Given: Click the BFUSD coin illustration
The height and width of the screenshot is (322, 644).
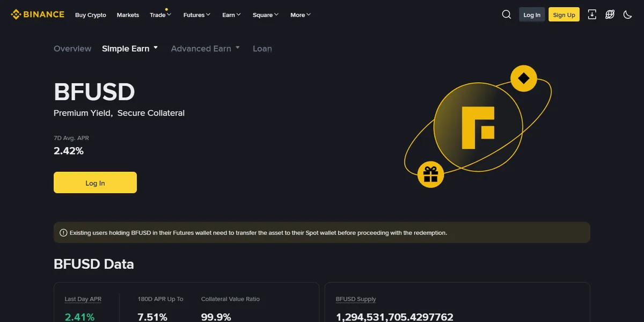Looking at the screenshot, I should tap(478, 127).
